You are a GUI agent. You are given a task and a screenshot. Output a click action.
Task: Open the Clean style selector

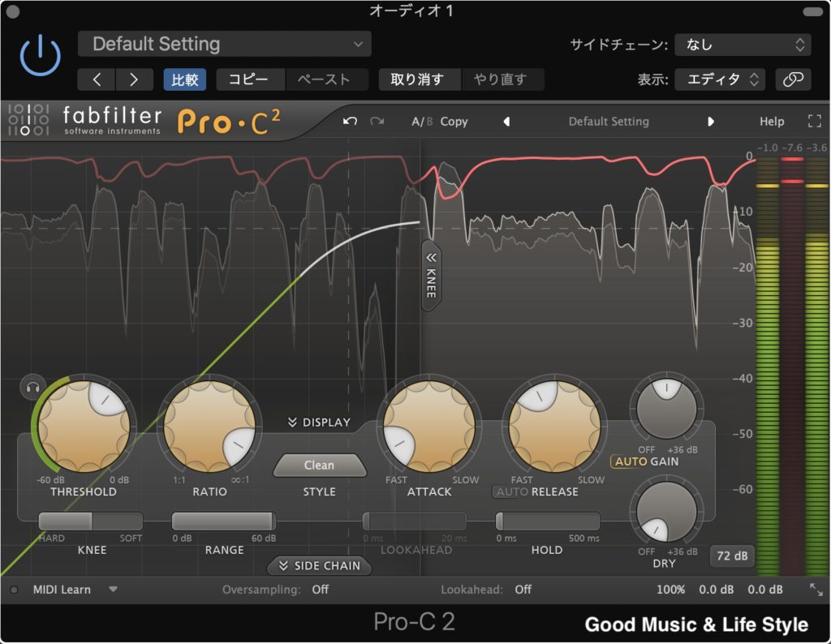pyautogui.click(x=320, y=465)
